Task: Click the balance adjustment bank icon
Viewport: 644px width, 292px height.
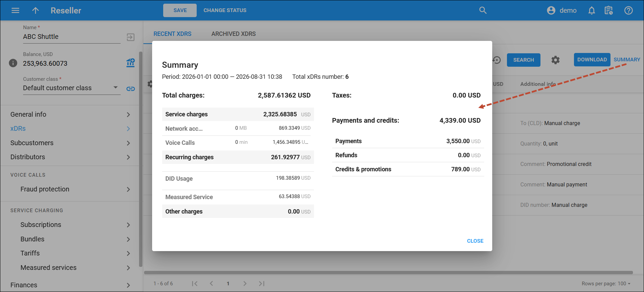Action: point(131,63)
